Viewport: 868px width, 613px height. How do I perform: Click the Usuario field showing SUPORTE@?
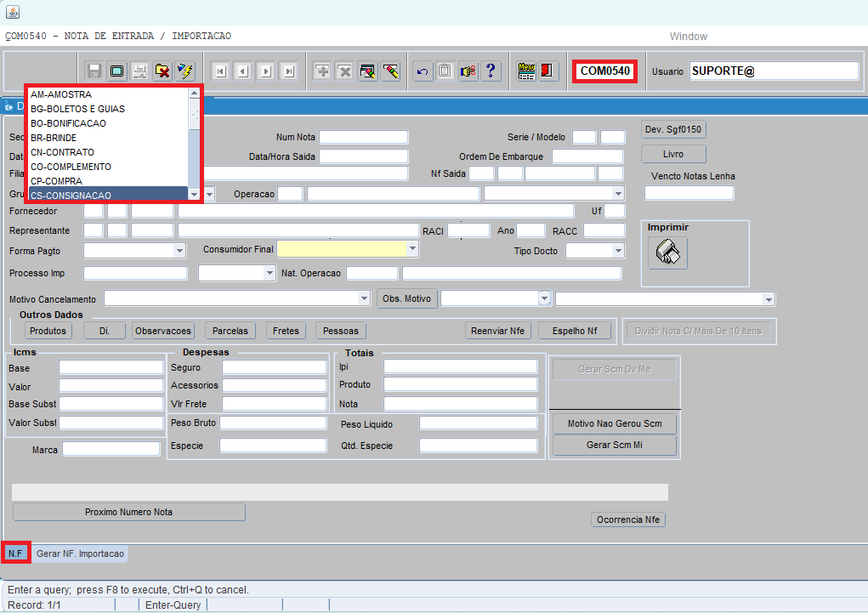point(774,71)
